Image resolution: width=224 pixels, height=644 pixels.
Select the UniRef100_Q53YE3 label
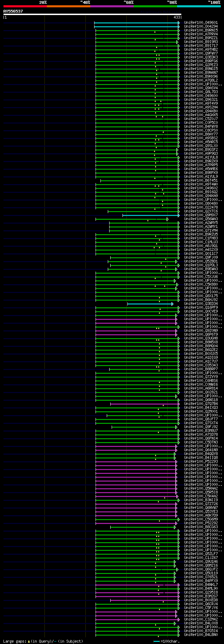coord(201,512)
